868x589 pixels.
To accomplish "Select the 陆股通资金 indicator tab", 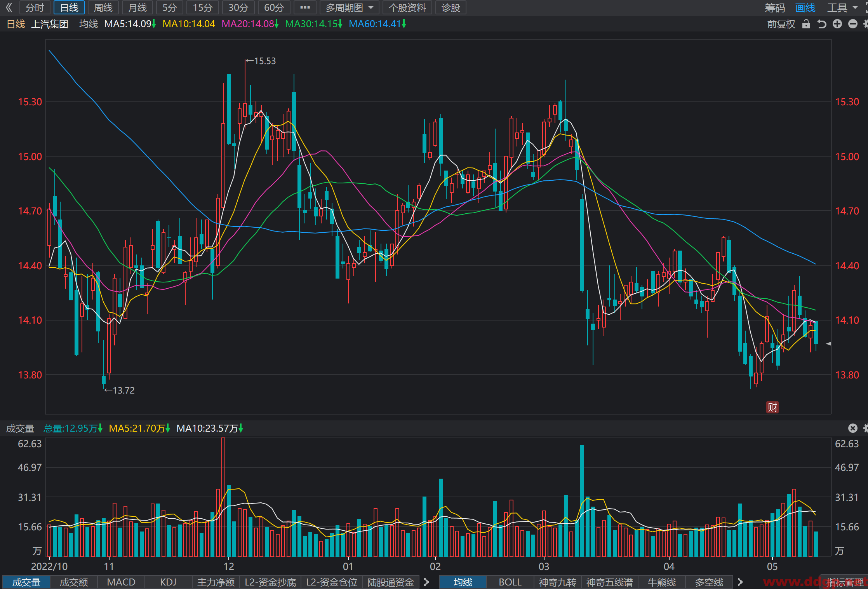I will pos(391,582).
